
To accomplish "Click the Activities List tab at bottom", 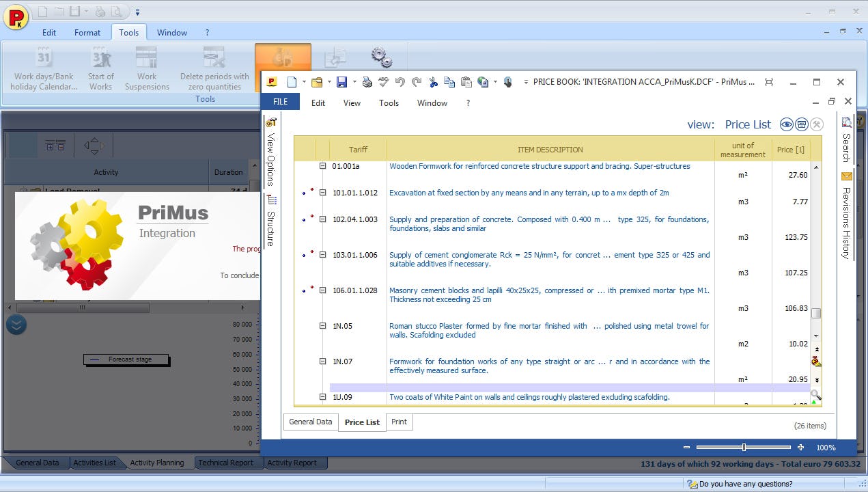I will pos(96,463).
